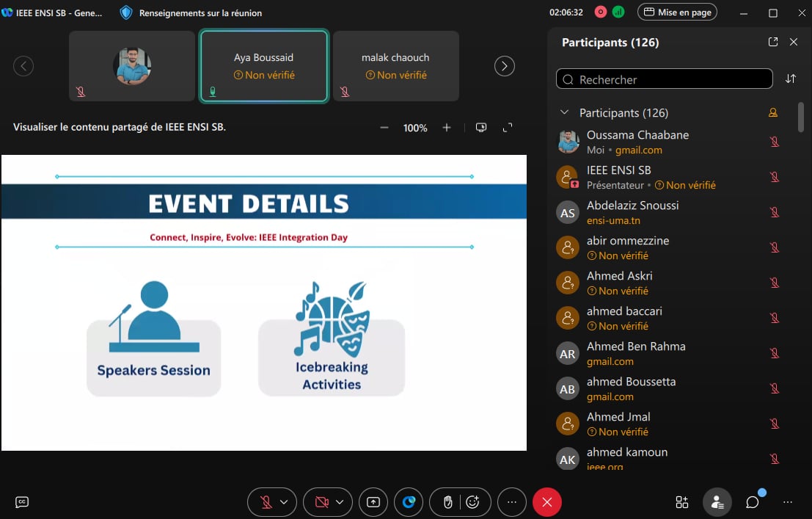This screenshot has height=519, width=812.
Task: Click mute icon for Ahmed Askri
Action: click(775, 283)
